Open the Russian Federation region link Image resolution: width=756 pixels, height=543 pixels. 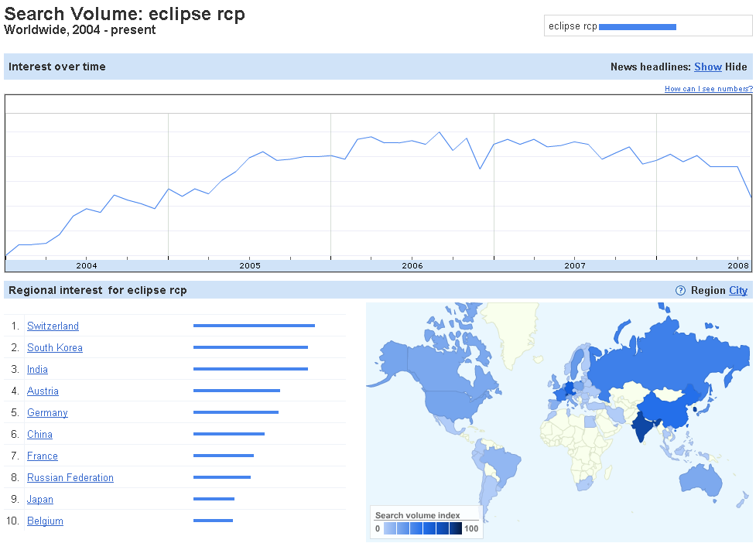(70, 478)
